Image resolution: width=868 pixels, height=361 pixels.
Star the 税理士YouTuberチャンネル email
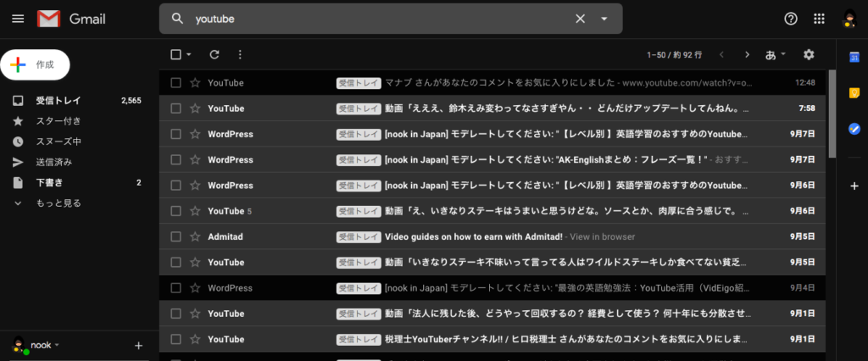(195, 339)
